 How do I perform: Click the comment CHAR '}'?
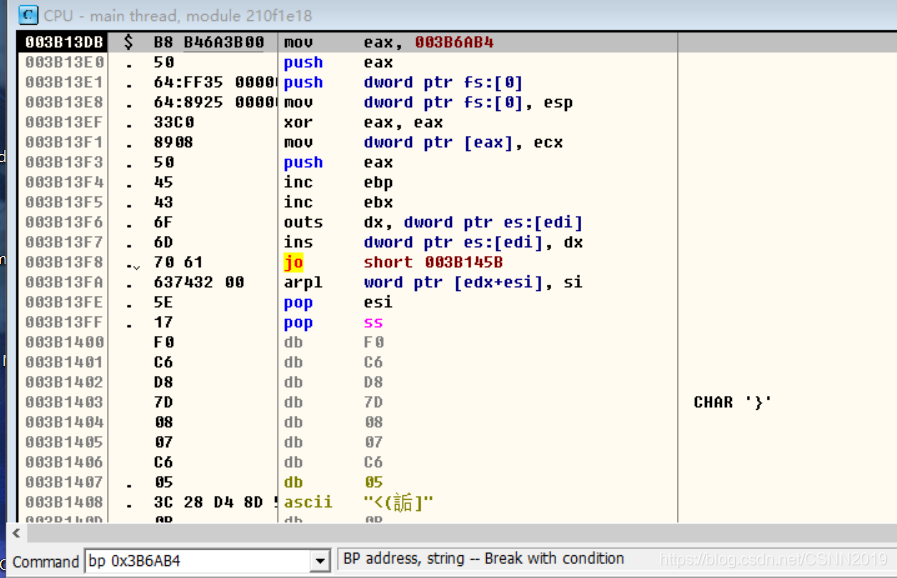tap(732, 402)
